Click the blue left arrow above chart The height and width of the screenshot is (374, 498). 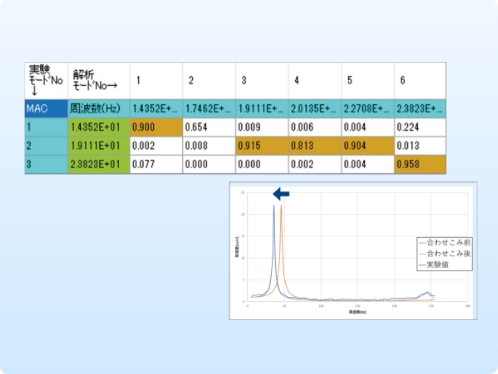tap(281, 194)
